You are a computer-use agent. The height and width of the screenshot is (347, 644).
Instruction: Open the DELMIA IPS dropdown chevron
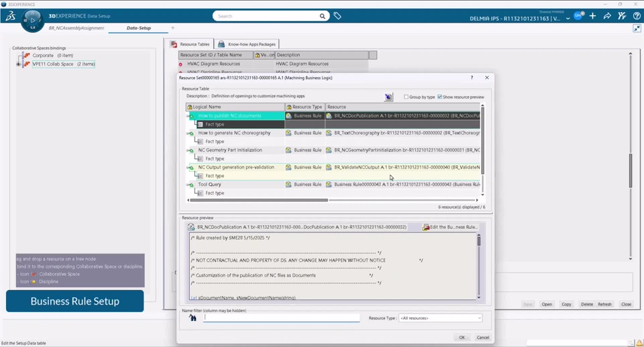coord(568,19)
